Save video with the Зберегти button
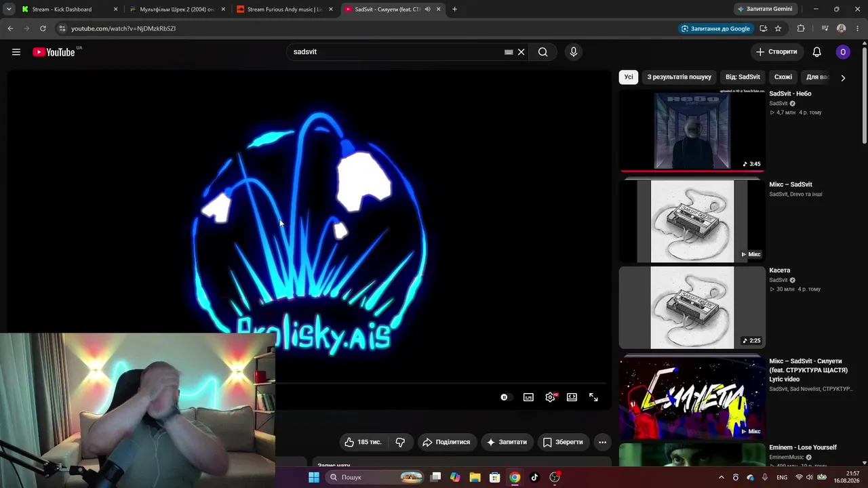This screenshot has width=868, height=488. tap(564, 442)
